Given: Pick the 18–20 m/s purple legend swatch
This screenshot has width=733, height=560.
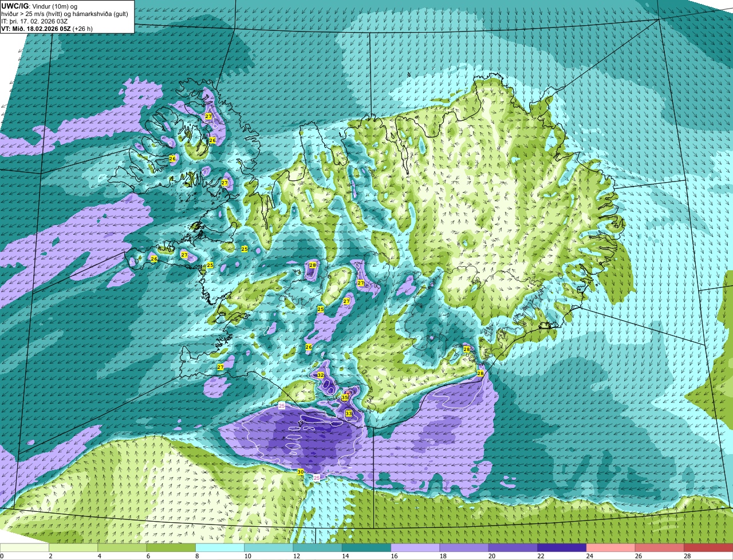Looking at the screenshot, I should coord(464,548).
